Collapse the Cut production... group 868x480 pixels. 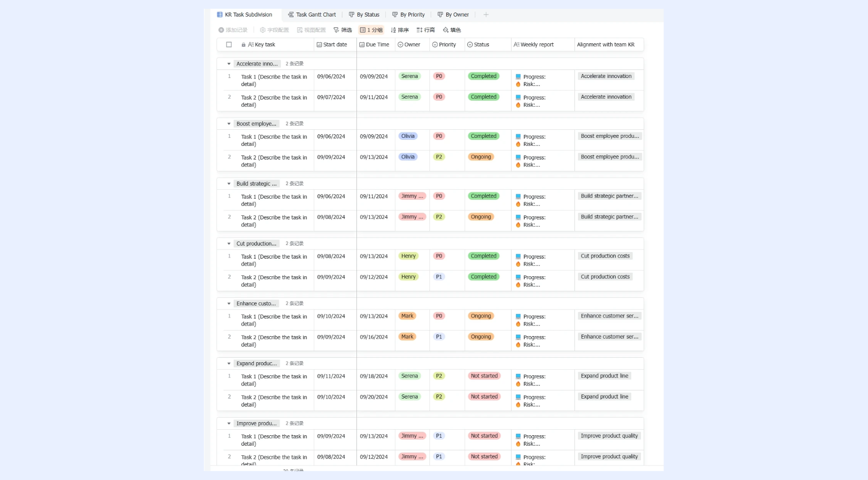point(229,244)
